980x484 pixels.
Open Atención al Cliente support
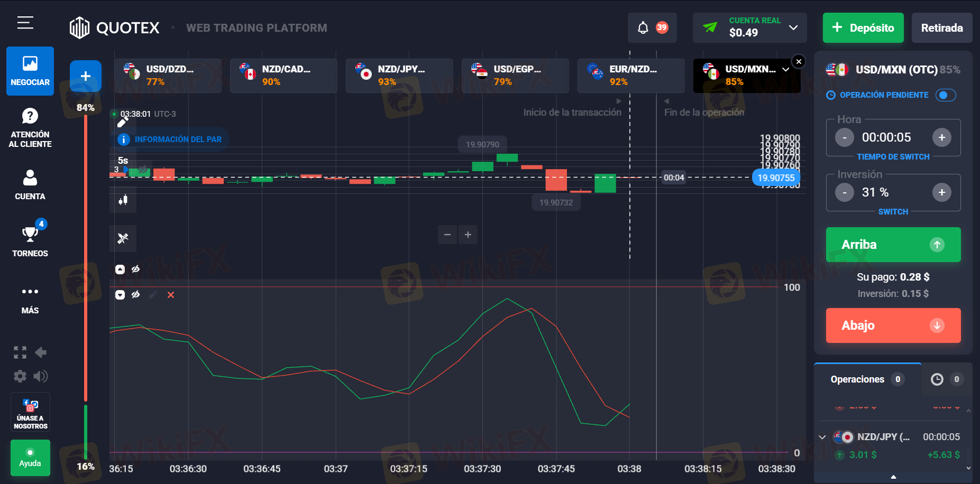pyautogui.click(x=30, y=128)
